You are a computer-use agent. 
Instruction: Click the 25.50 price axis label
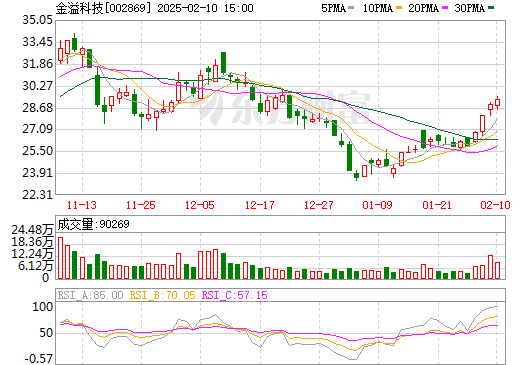click(37, 151)
